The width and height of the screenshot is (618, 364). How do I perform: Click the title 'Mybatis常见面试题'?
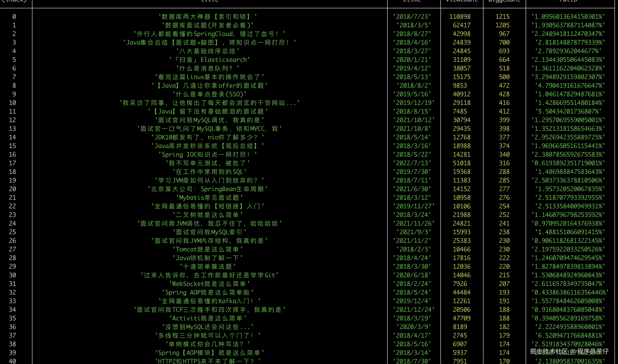[210, 198]
